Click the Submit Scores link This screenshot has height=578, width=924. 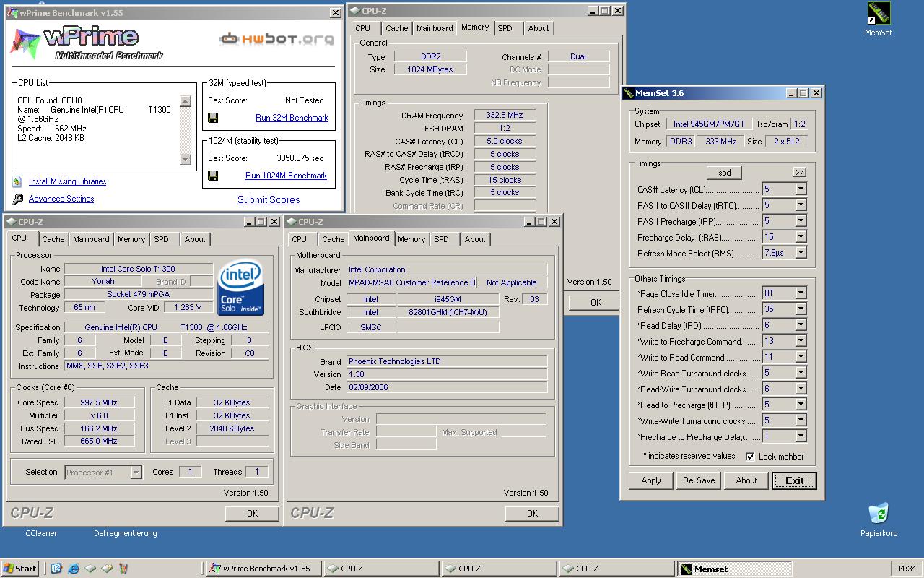click(x=269, y=200)
